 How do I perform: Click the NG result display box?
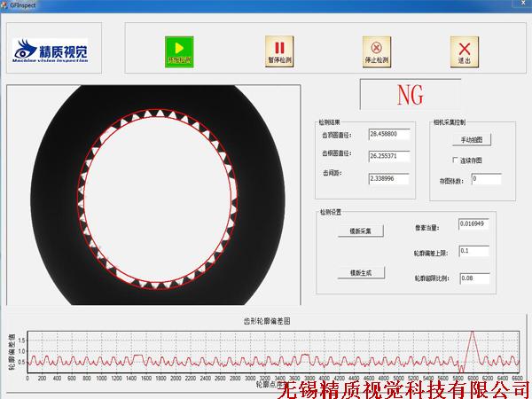(410, 92)
